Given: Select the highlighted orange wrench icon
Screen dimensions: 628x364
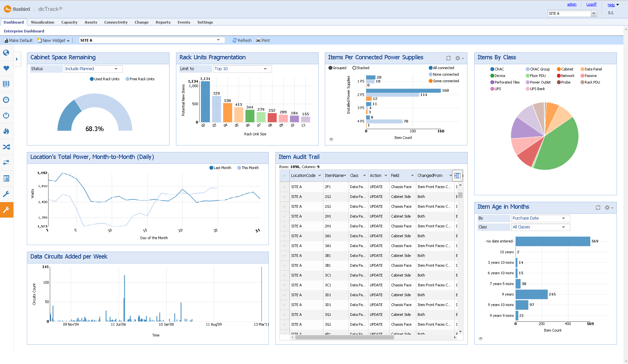Looking at the screenshot, I should (7, 210).
